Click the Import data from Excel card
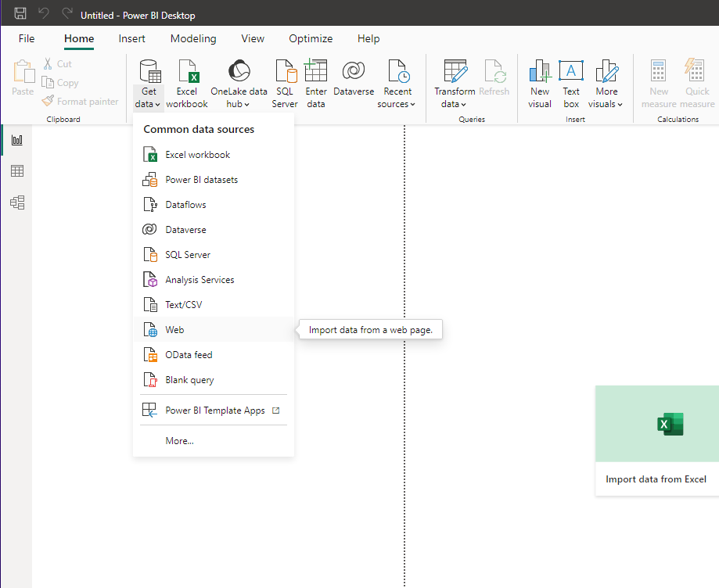This screenshot has height=588, width=719. [657, 440]
